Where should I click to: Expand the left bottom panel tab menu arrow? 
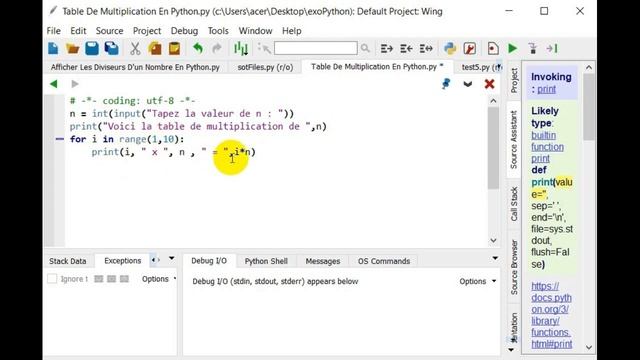pyautogui.click(x=171, y=258)
